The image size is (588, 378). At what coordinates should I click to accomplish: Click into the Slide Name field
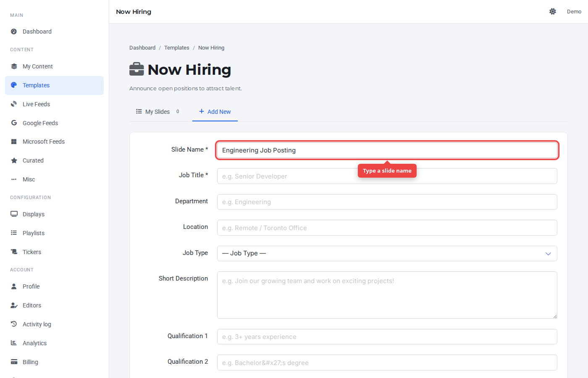click(x=387, y=150)
